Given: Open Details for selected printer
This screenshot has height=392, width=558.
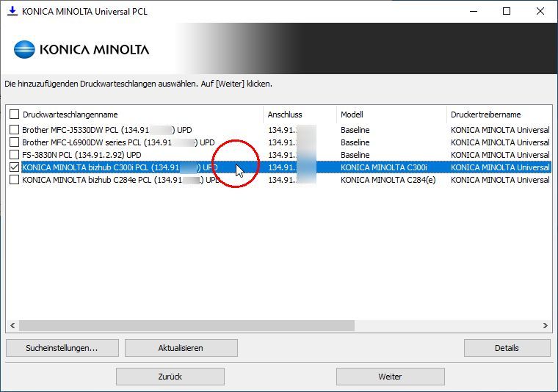Looking at the screenshot, I should tap(507, 348).
